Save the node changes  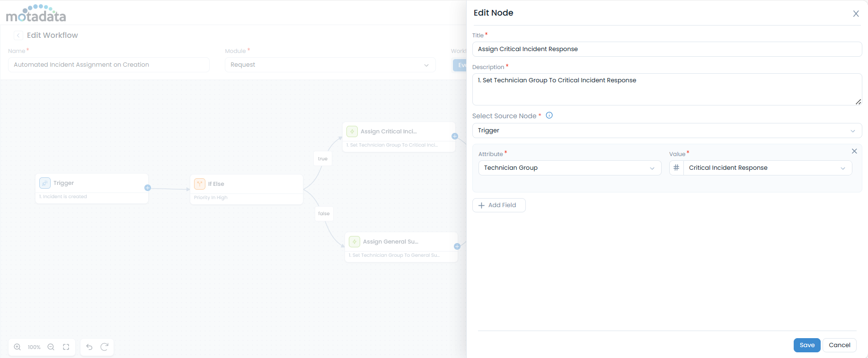pos(807,345)
